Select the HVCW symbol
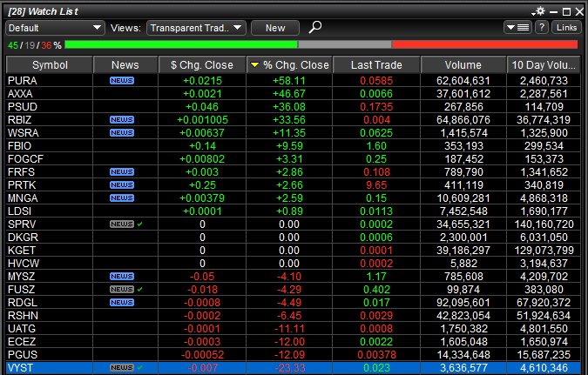This screenshot has width=588, height=375. 24,263
